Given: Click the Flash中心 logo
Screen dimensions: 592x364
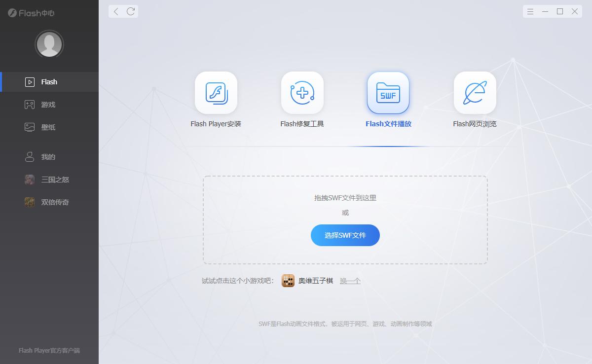Looking at the screenshot, I should click(x=31, y=13).
